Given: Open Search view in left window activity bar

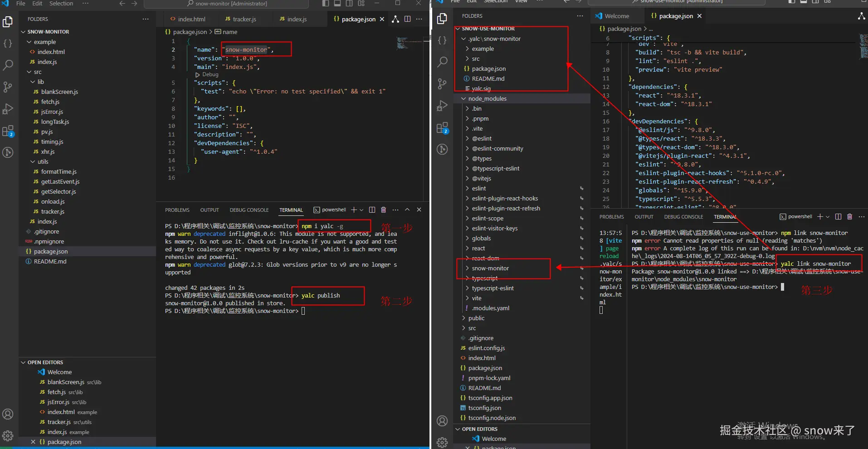Looking at the screenshot, I should (x=8, y=65).
